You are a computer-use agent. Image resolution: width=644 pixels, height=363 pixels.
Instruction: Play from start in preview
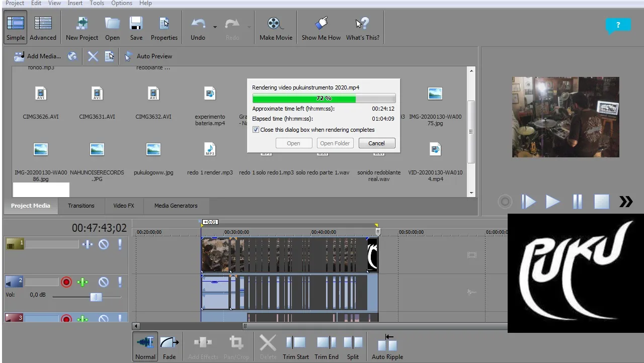[528, 202]
